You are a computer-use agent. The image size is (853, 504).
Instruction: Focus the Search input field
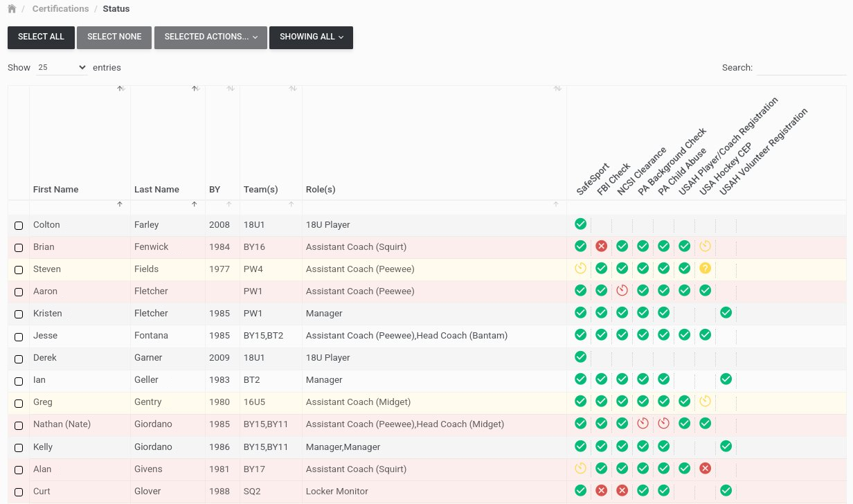click(801, 68)
